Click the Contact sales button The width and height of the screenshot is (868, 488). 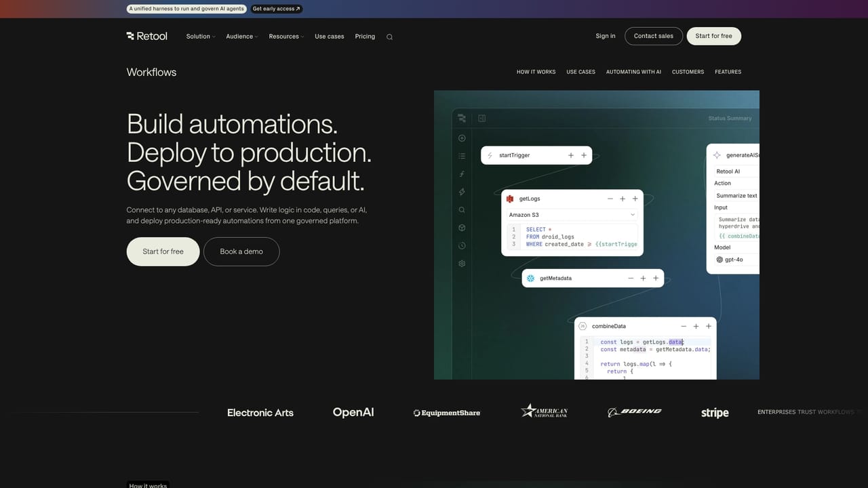pos(654,36)
